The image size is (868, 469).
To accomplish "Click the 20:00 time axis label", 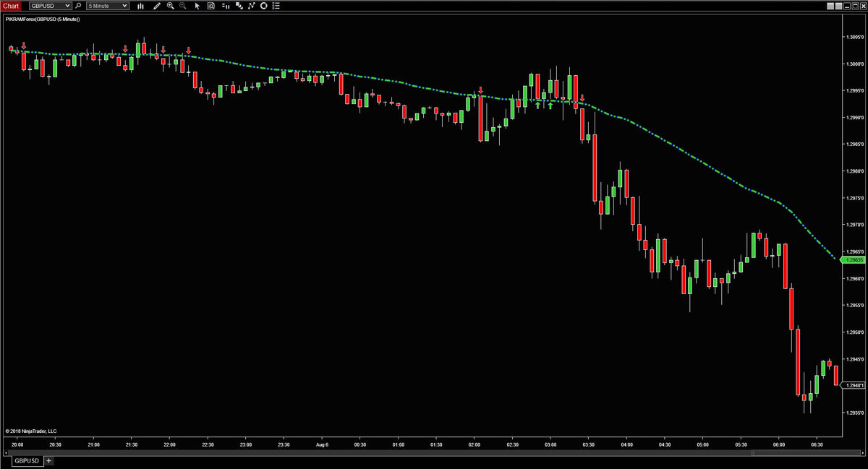I will 17,444.
